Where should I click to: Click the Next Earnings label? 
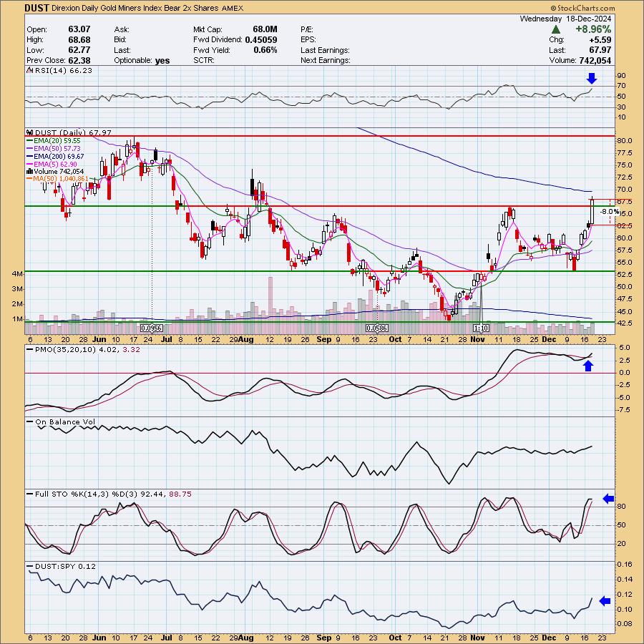pyautogui.click(x=326, y=60)
